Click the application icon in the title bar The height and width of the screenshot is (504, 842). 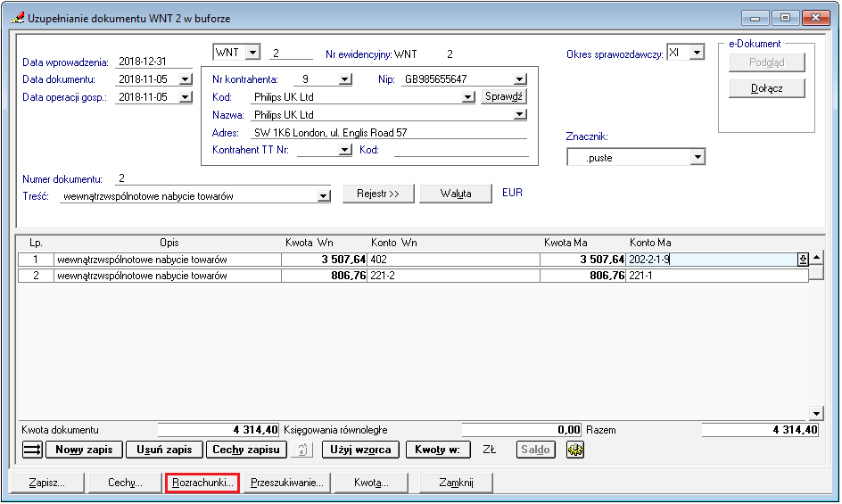17,18
